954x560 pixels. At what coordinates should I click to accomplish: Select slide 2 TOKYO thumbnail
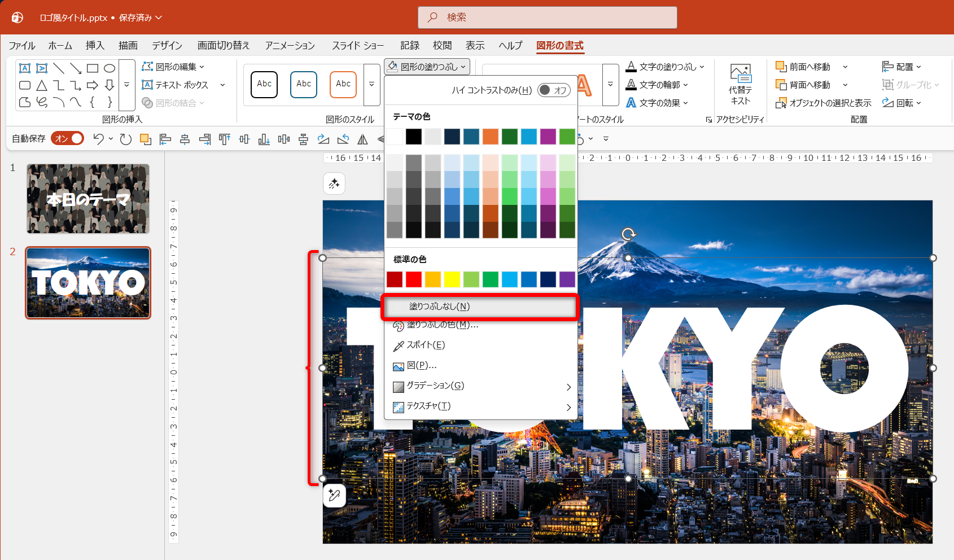[x=88, y=283]
